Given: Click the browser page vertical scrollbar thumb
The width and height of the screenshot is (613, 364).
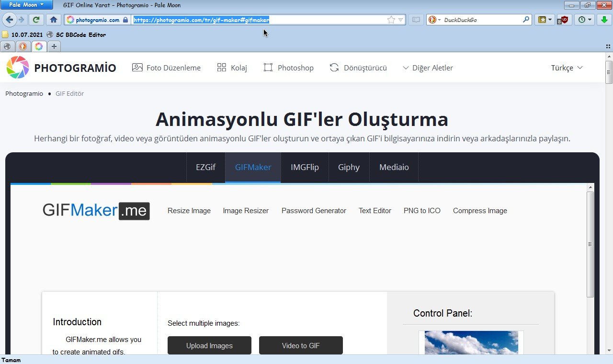Looking at the screenshot, I should point(609,73).
